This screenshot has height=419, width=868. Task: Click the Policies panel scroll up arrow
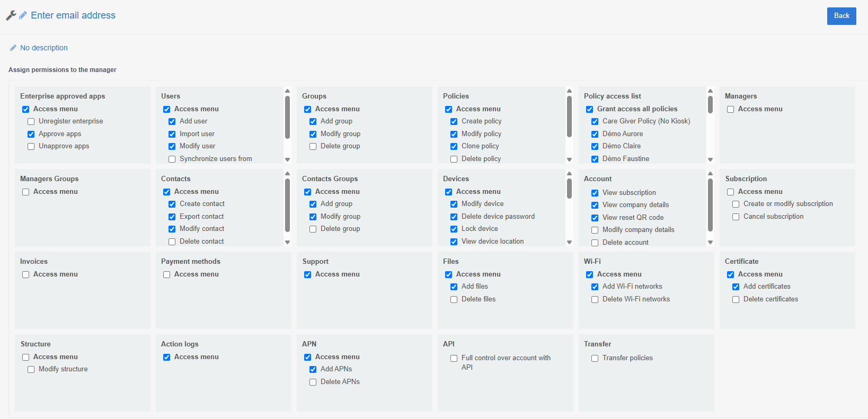pos(569,91)
